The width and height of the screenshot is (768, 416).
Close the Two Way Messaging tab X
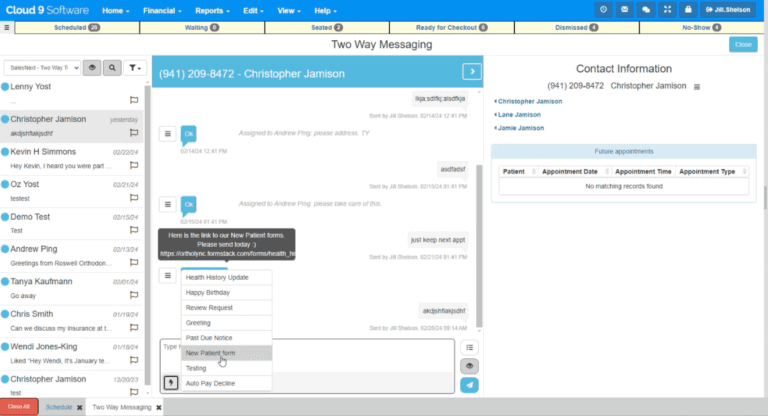click(x=159, y=407)
